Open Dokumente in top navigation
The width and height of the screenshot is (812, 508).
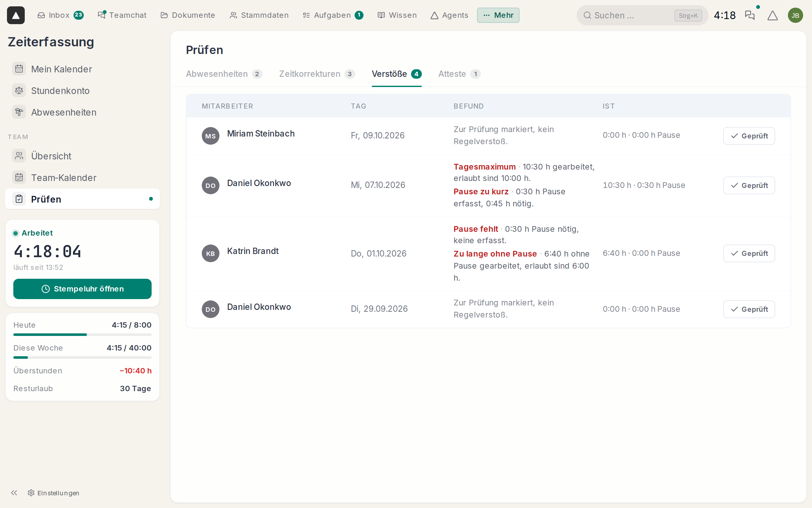188,15
